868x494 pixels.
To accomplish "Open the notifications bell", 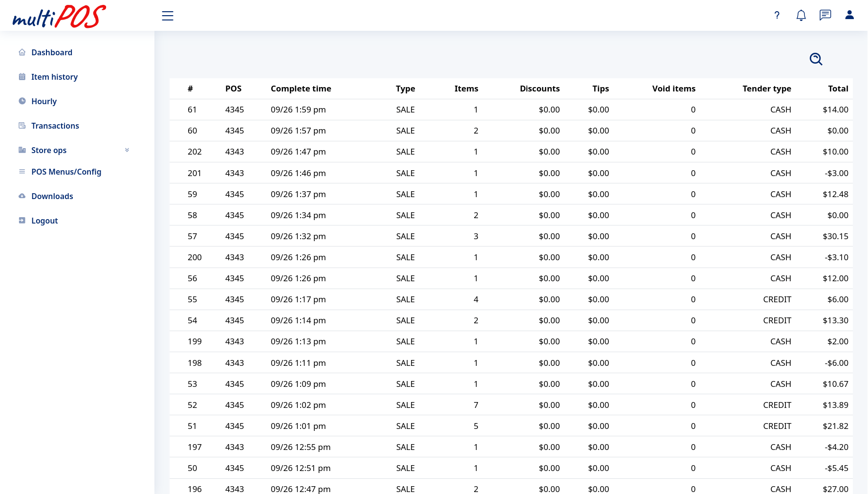I will click(x=801, y=15).
